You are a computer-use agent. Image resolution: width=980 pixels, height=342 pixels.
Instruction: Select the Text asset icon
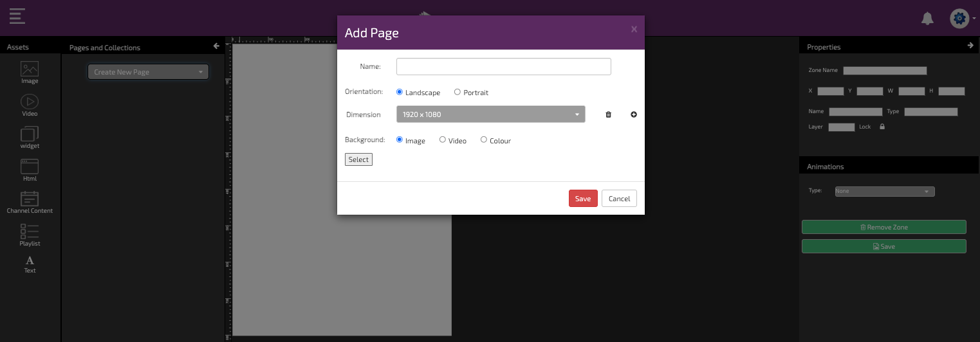coord(30,260)
